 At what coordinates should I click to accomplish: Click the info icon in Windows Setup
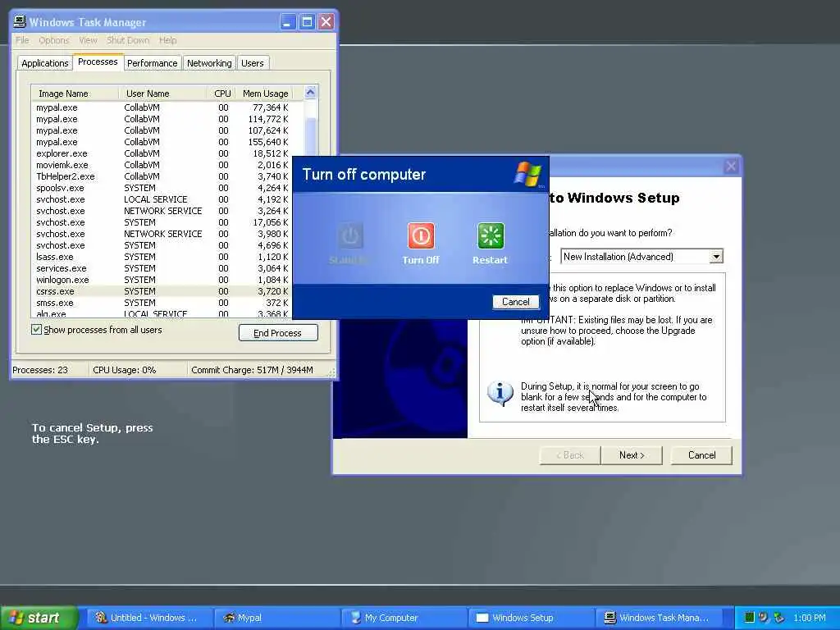pos(500,393)
